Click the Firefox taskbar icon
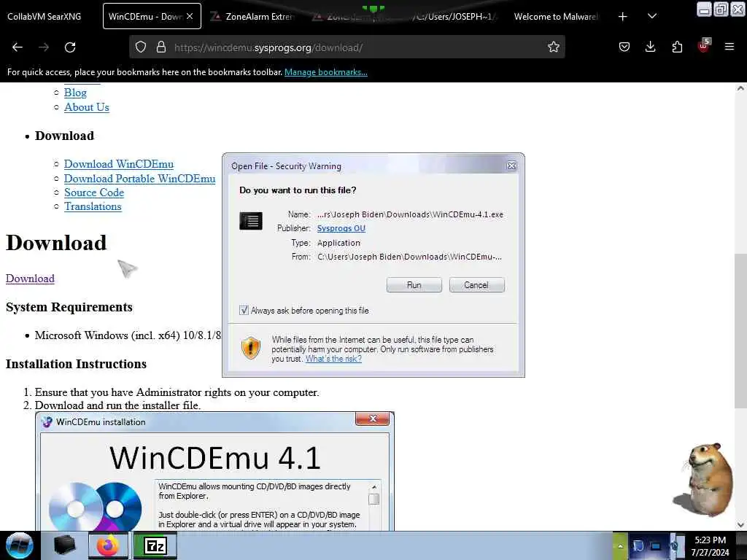747x560 pixels. click(x=108, y=545)
